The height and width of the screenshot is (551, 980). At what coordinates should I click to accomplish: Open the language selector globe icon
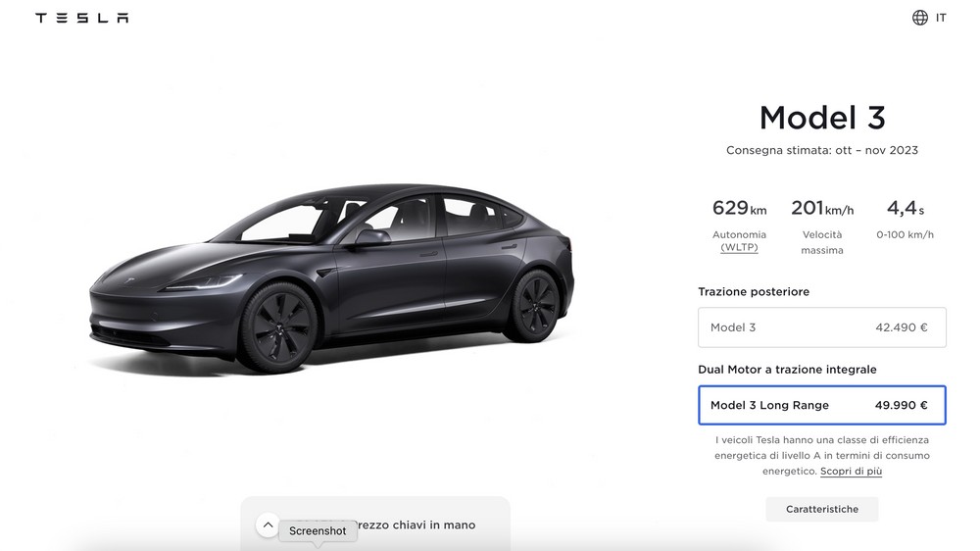tap(919, 18)
